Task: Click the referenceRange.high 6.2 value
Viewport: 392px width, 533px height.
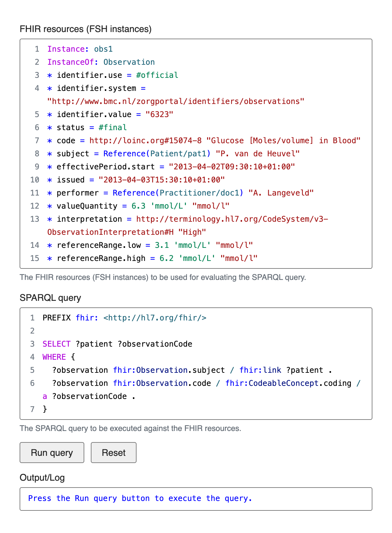Action: [166, 258]
